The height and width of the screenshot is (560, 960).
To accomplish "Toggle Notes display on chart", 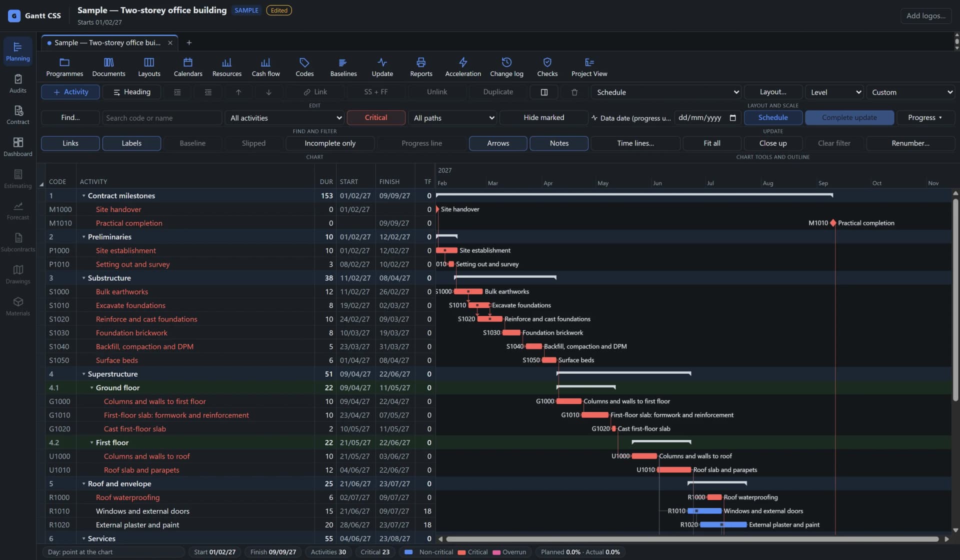I will coord(559,143).
